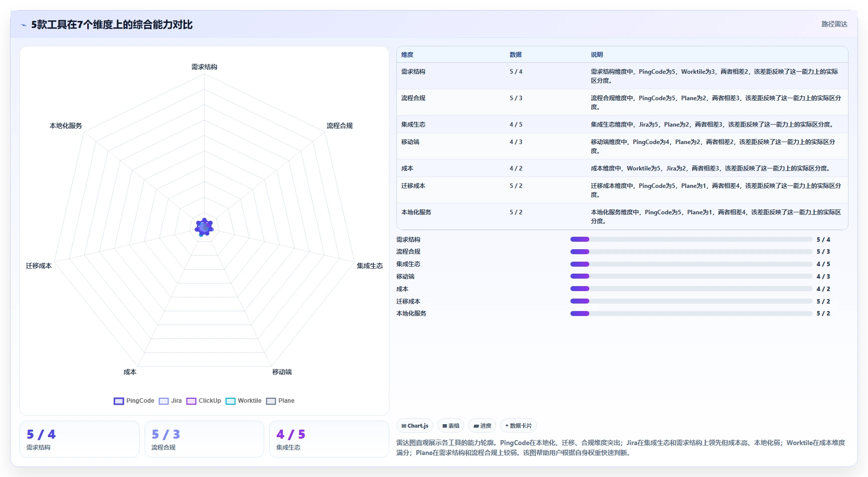Click the 数据 column header
The width and height of the screenshot is (868, 477).
(516, 55)
